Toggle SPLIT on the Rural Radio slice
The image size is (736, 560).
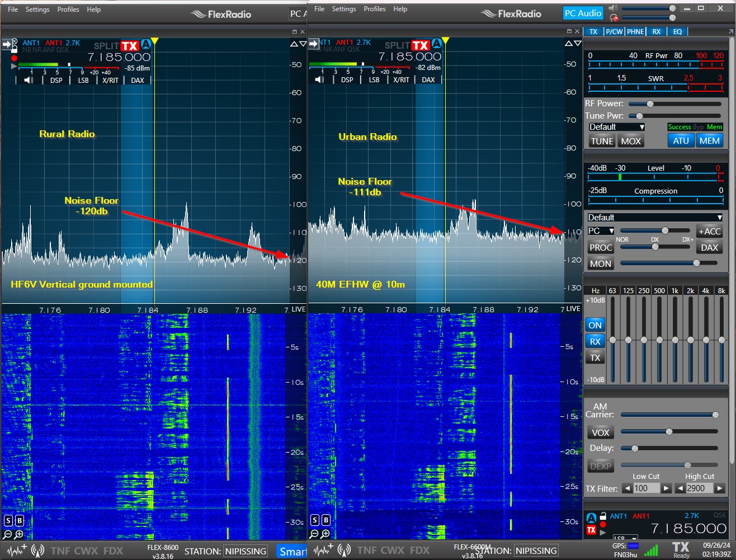pyautogui.click(x=106, y=46)
